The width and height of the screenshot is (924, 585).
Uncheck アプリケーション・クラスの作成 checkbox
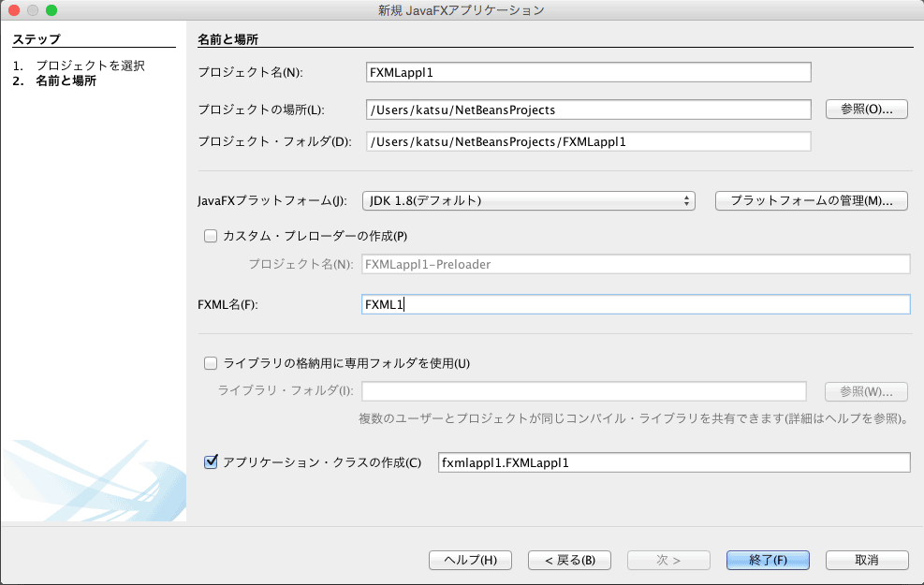click(x=211, y=461)
